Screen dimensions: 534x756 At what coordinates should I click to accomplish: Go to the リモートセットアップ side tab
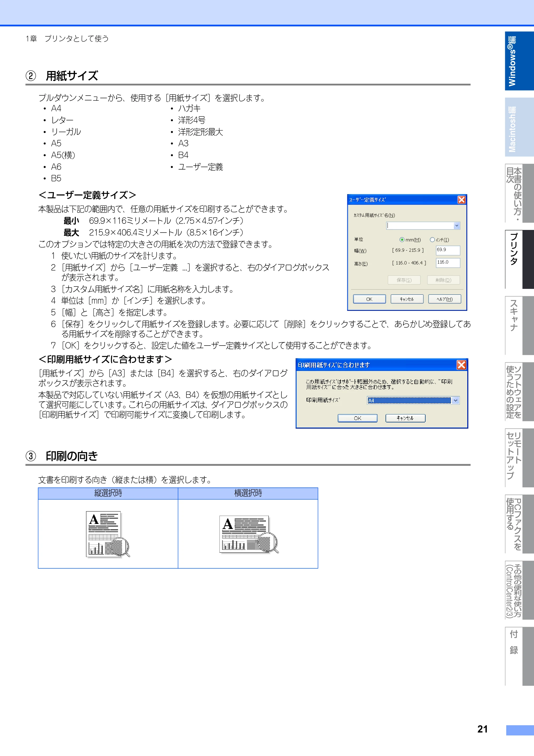click(x=519, y=458)
